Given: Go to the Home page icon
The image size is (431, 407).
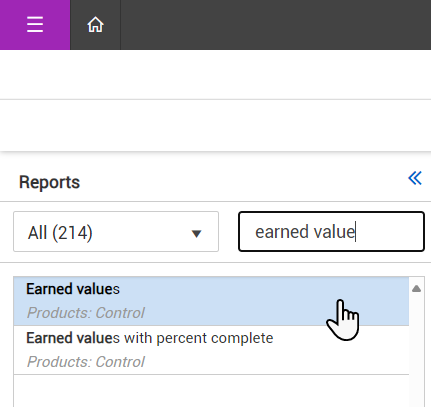Looking at the screenshot, I should (x=96, y=25).
